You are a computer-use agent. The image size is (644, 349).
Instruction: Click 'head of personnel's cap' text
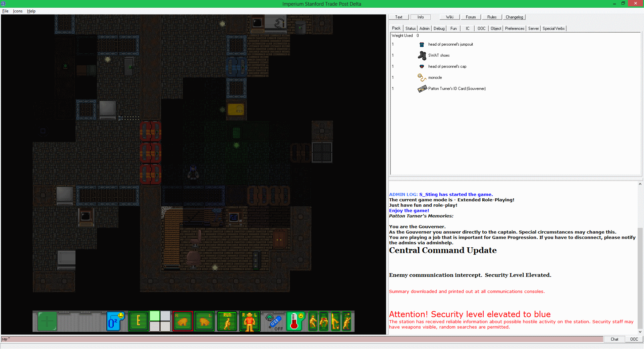click(x=447, y=66)
